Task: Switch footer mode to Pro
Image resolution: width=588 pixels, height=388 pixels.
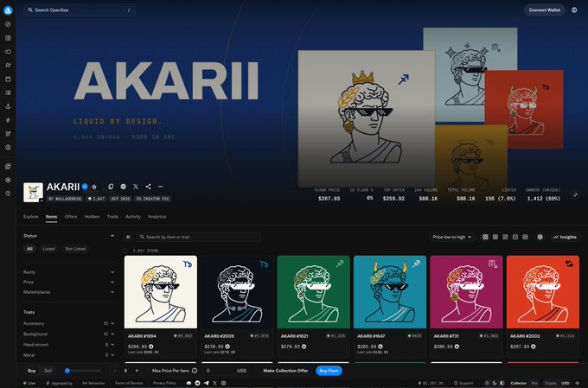Action: tap(534, 383)
